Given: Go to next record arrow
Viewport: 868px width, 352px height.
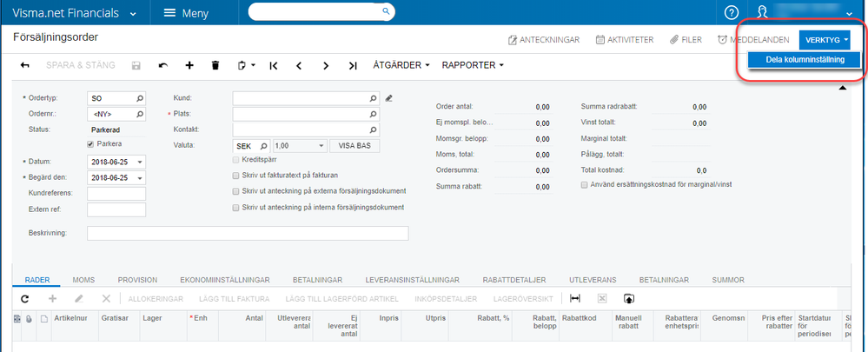Looking at the screenshot, I should (x=326, y=66).
